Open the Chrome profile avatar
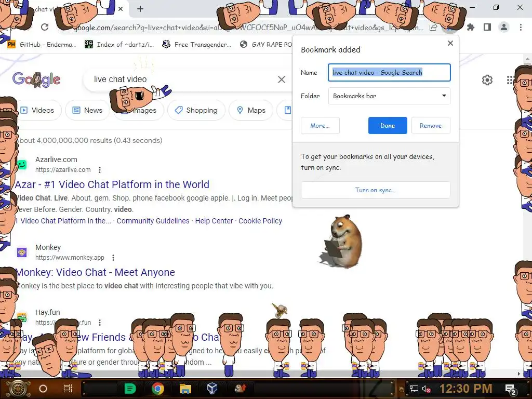532x399 pixels. click(504, 27)
